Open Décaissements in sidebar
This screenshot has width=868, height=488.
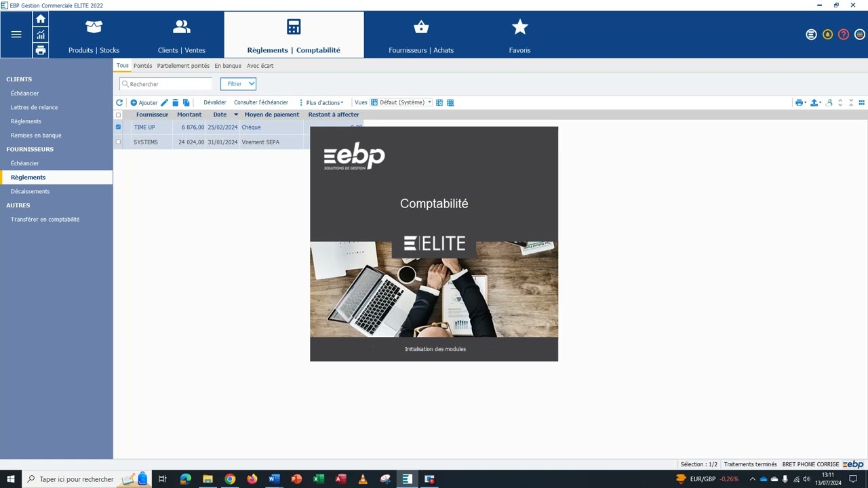pos(31,191)
